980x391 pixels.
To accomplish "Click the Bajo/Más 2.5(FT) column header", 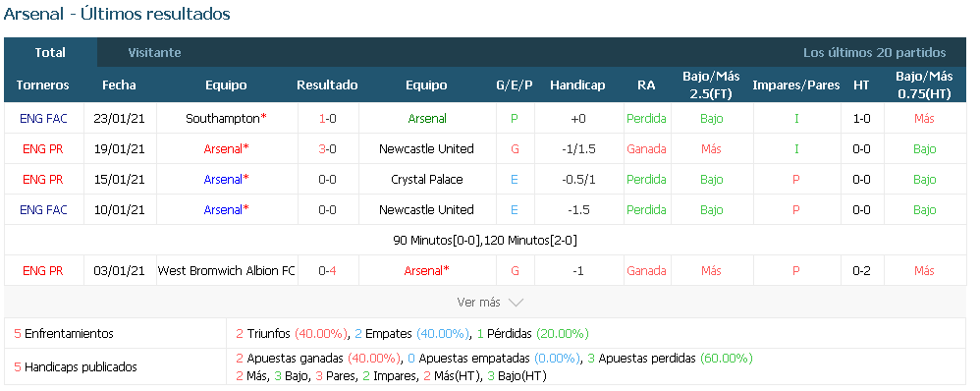I will tap(711, 85).
